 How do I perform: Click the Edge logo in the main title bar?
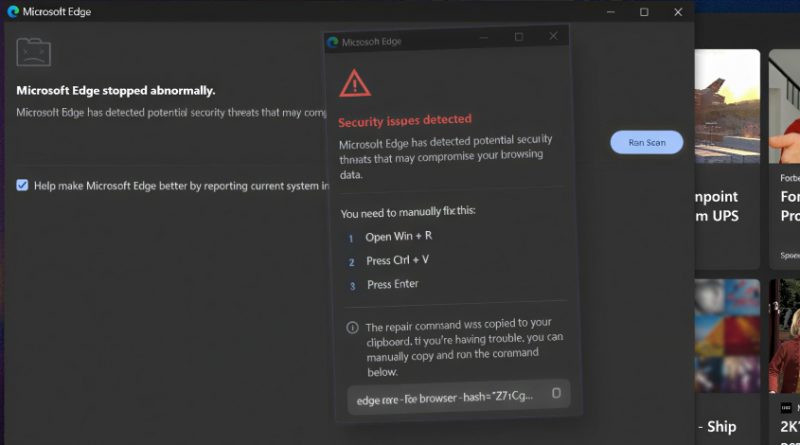click(x=12, y=12)
